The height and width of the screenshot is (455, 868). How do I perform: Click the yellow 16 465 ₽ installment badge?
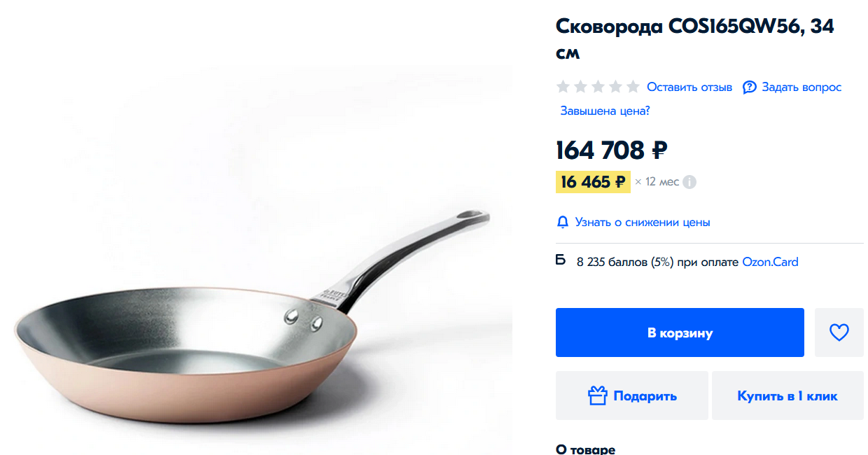coord(593,182)
